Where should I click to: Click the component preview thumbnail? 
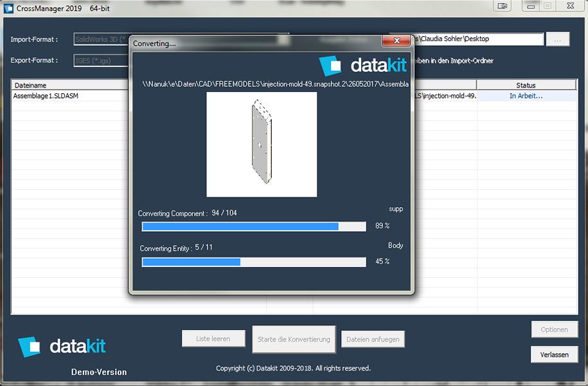pyautogui.click(x=262, y=145)
